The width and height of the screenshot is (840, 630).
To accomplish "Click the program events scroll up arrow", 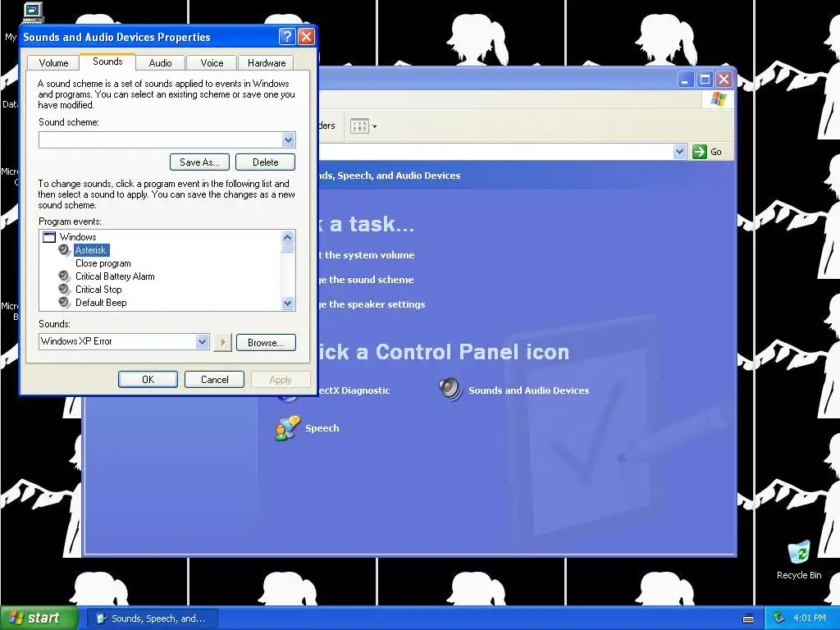I will point(288,237).
